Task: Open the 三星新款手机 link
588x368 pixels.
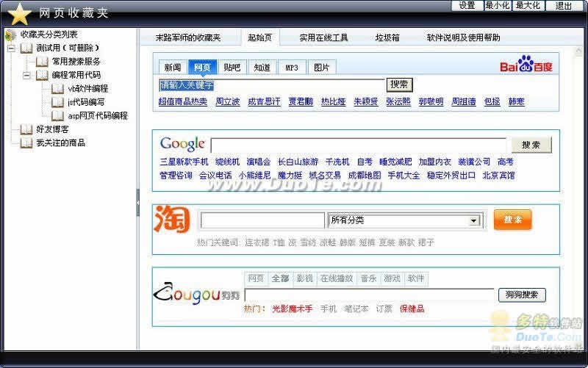Action: 184,162
